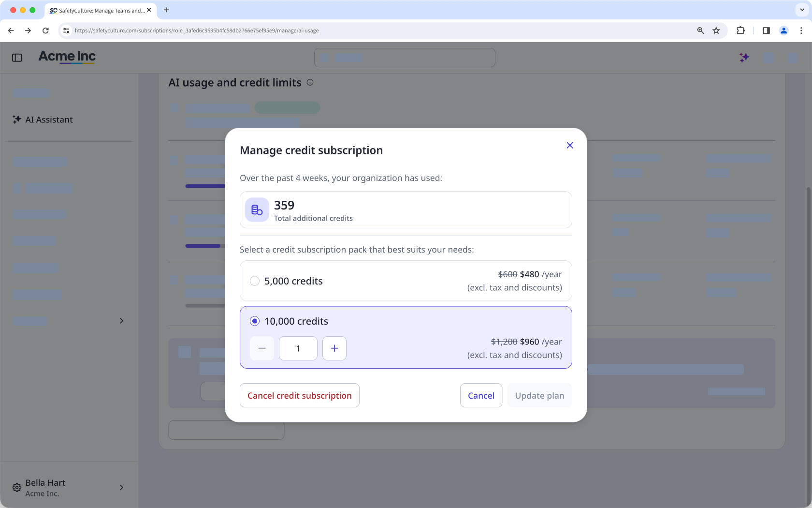Click the Update plan button
This screenshot has height=508, width=812.
[539, 395]
